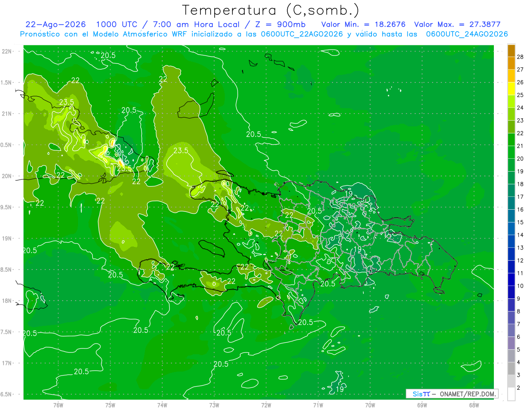Pick legend swatch between 25 and 26
532x411 pixels.
click(511, 89)
